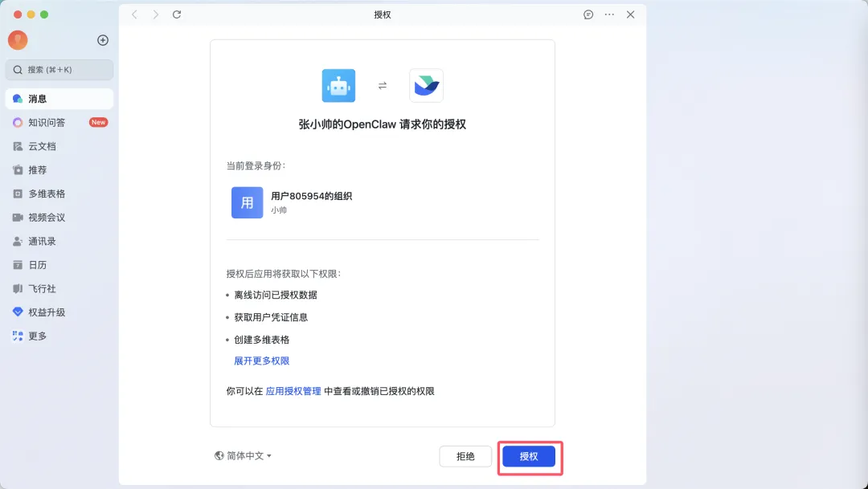Click the orange user profile avatar
This screenshot has width=868, height=489.
tap(18, 40)
